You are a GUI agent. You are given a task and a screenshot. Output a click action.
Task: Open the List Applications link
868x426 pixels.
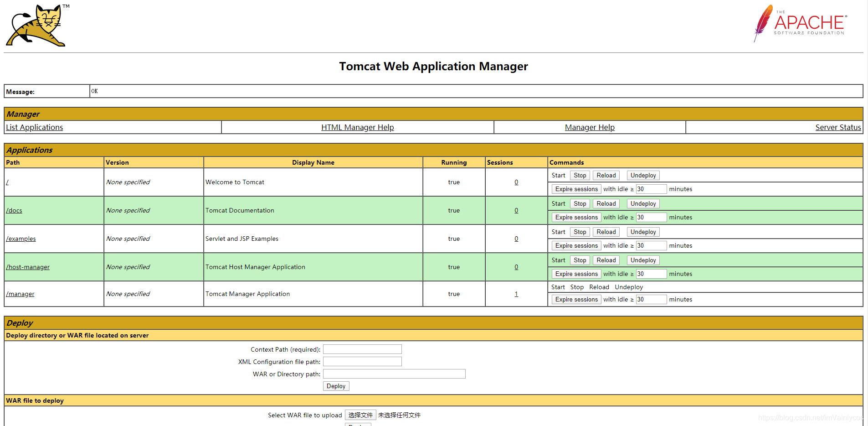tap(35, 127)
